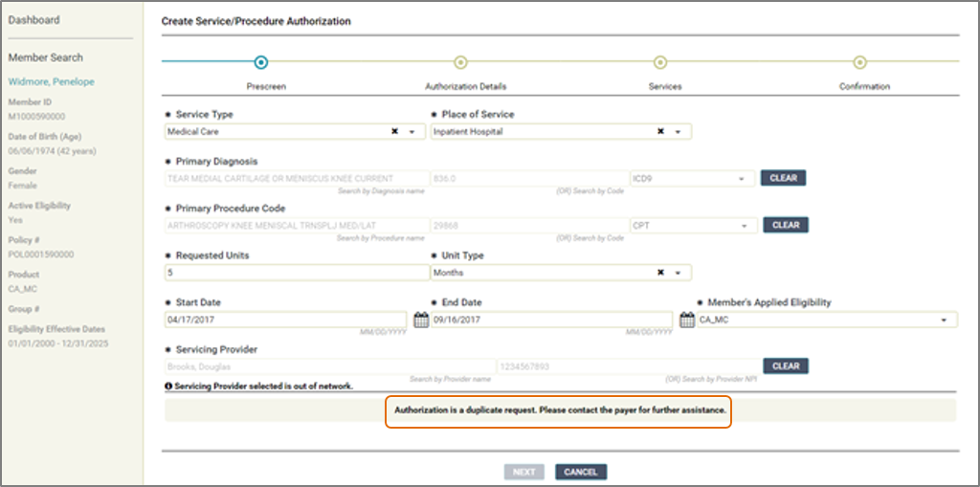
Task: Open the End Date calendar picker
Action: click(686, 321)
